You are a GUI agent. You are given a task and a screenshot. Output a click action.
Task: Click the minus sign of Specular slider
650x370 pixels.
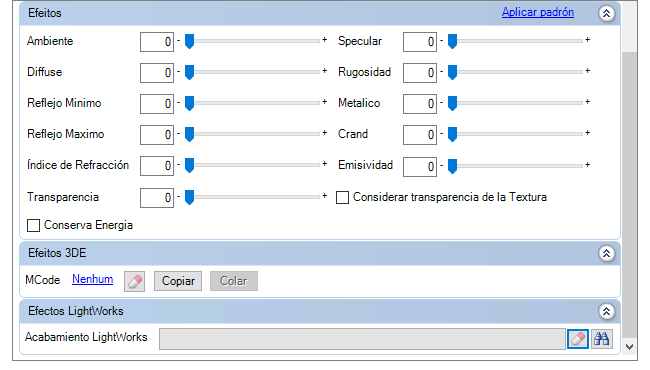441,41
